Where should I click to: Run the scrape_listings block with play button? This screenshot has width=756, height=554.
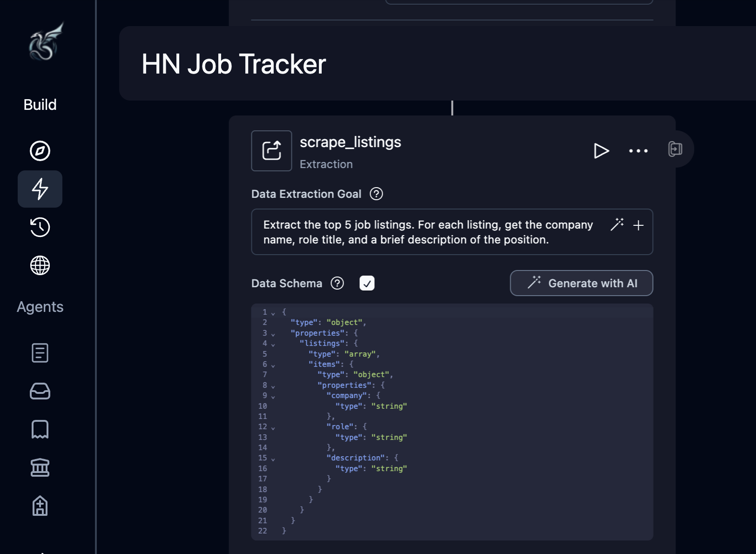pos(601,151)
